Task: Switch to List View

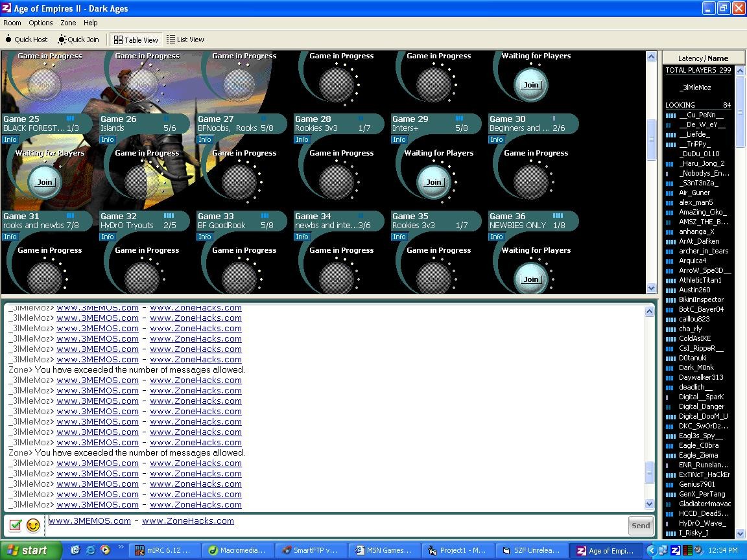Action: pyautogui.click(x=185, y=40)
